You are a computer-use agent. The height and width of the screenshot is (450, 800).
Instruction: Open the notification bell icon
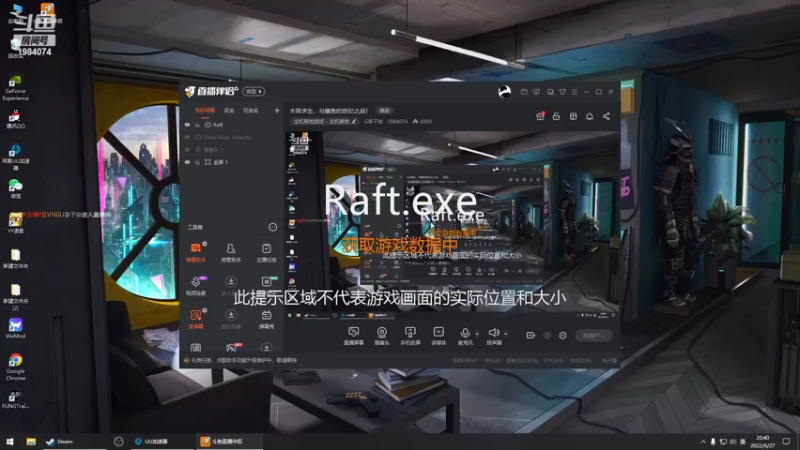point(589,116)
